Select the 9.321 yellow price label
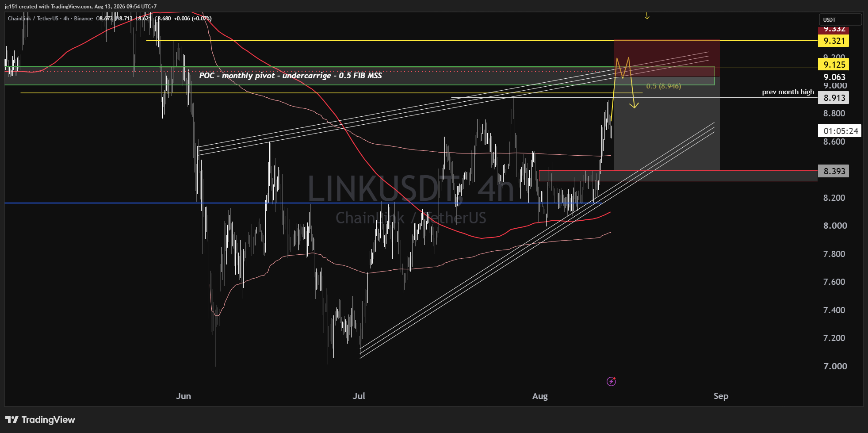Viewport: 868px width, 433px height. (x=834, y=41)
